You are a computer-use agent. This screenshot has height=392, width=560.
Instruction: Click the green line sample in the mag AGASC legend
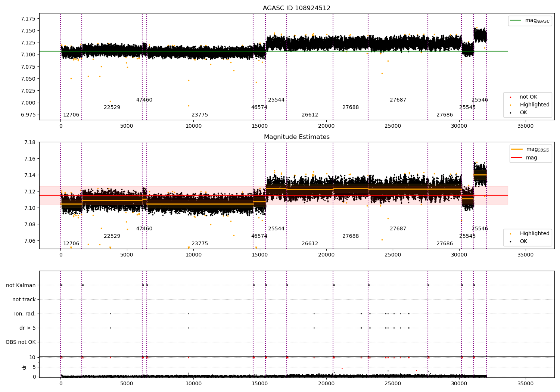[x=516, y=21]
